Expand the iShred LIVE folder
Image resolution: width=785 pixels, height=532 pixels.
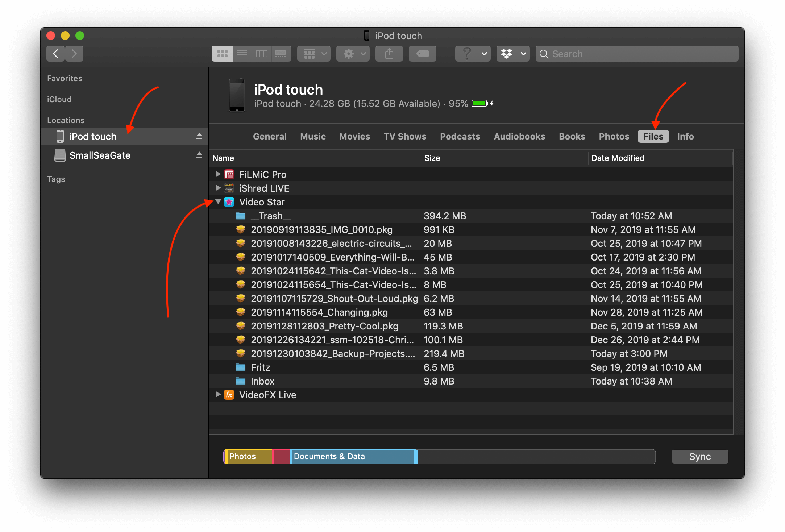[x=219, y=188]
